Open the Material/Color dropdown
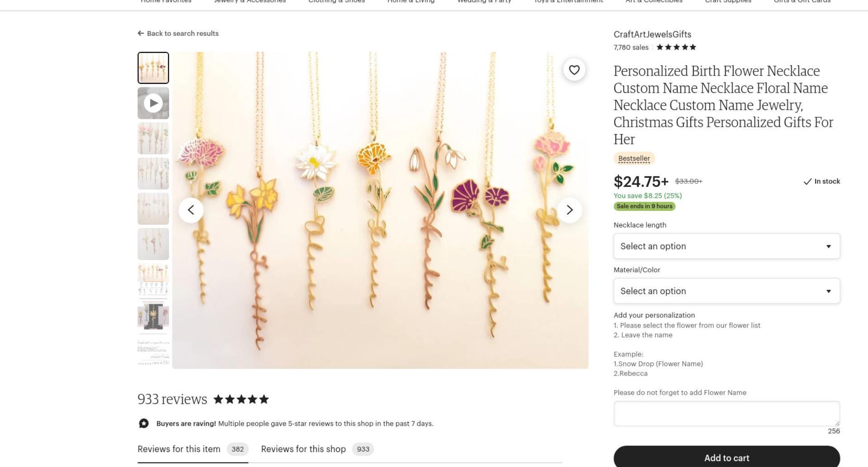 point(726,291)
